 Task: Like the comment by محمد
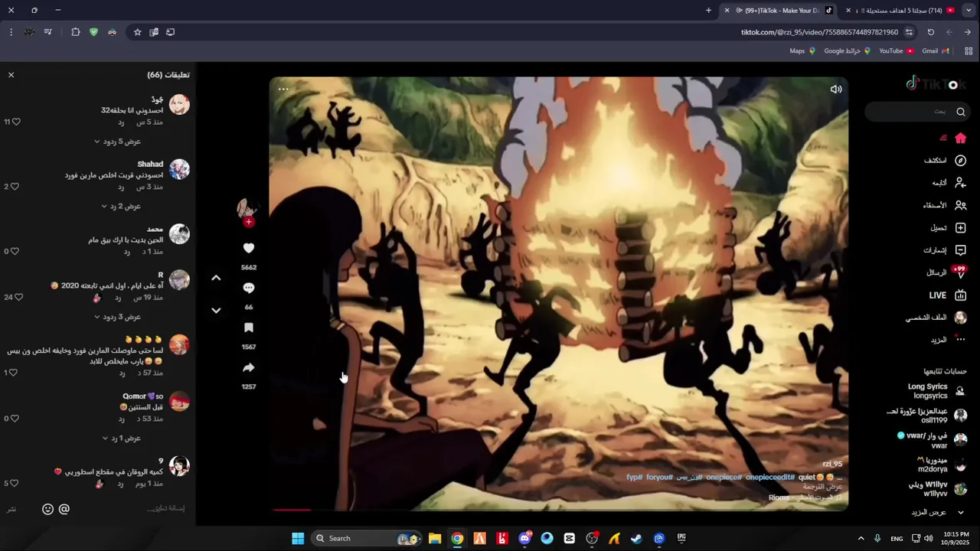pos(14,251)
